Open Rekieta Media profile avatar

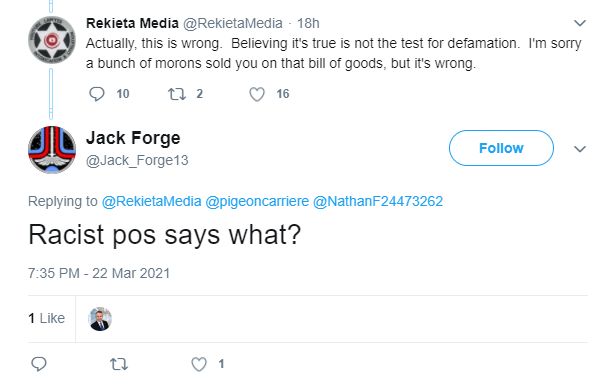click(x=52, y=39)
